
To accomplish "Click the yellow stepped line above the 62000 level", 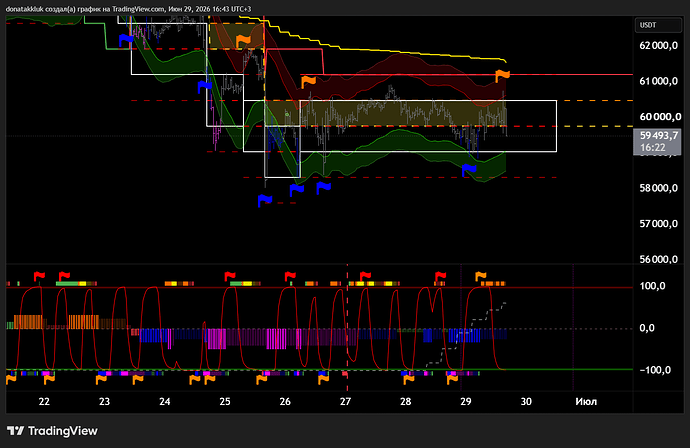I will (372, 39).
